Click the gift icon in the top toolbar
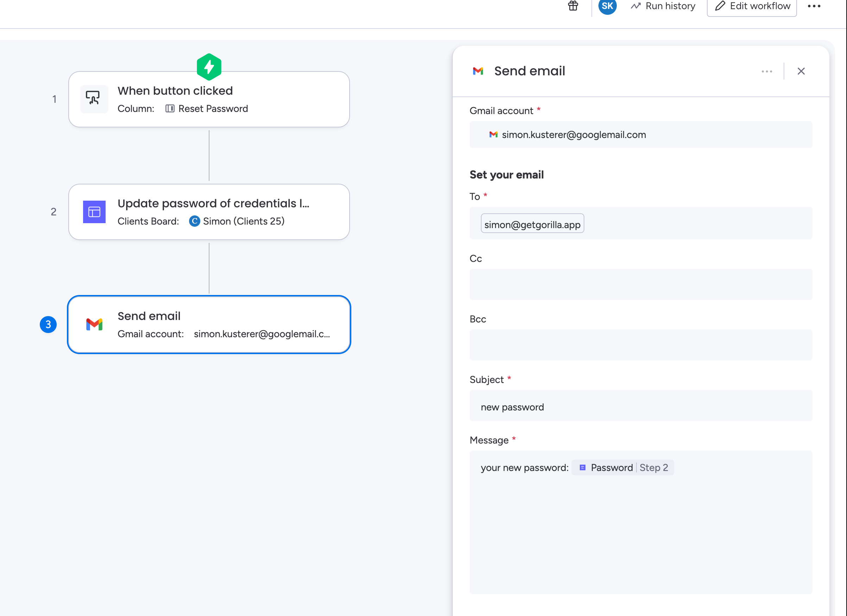The height and width of the screenshot is (616, 847). click(x=573, y=6)
